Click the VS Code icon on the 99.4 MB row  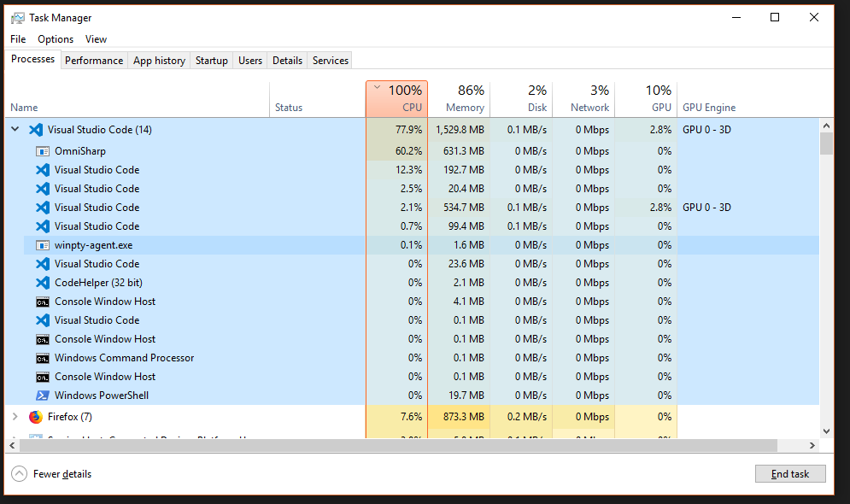pyautogui.click(x=42, y=226)
